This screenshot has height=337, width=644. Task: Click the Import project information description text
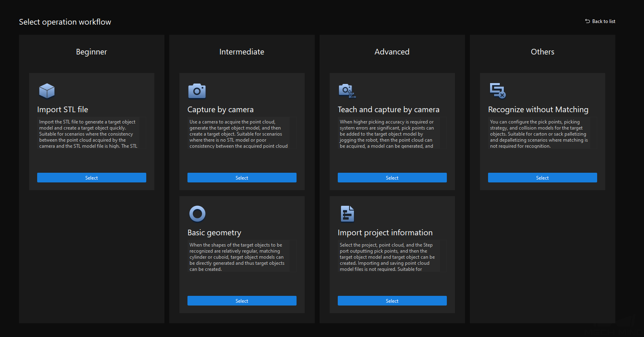click(x=387, y=257)
